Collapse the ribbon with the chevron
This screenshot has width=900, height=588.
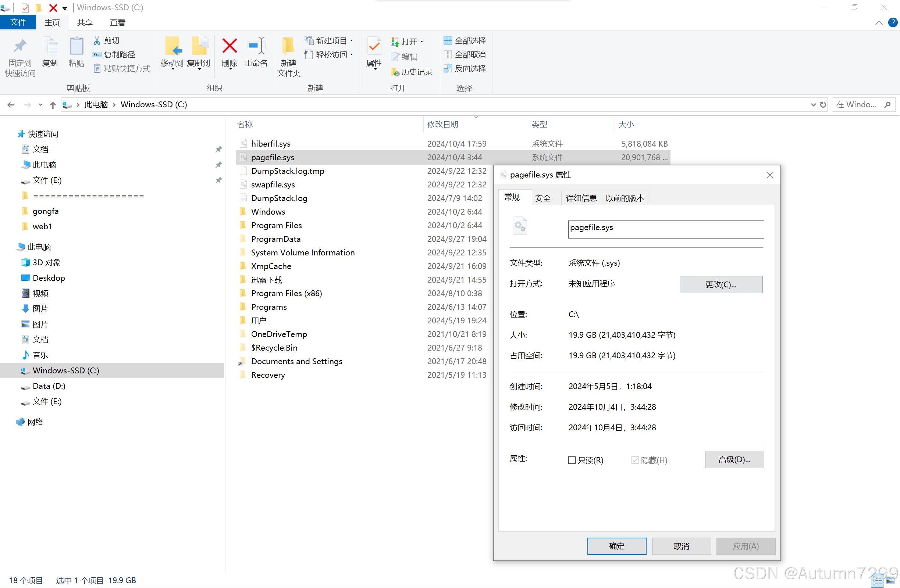[x=879, y=23]
